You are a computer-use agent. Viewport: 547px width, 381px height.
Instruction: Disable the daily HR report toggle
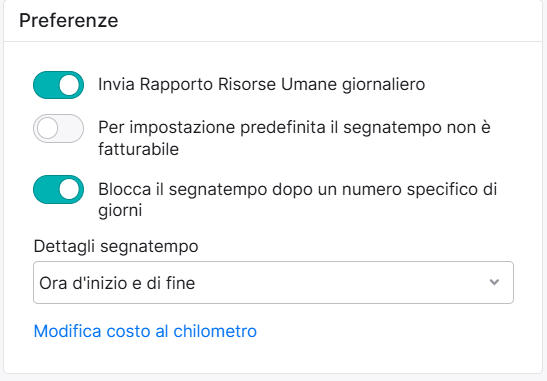tap(58, 85)
